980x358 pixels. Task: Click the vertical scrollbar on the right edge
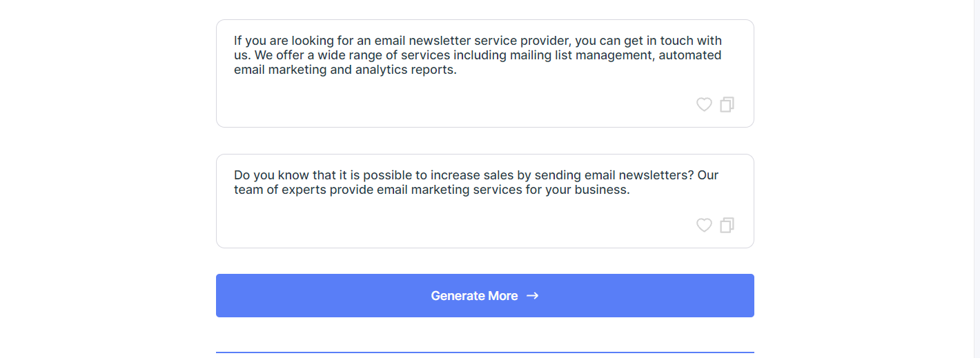(977, 179)
